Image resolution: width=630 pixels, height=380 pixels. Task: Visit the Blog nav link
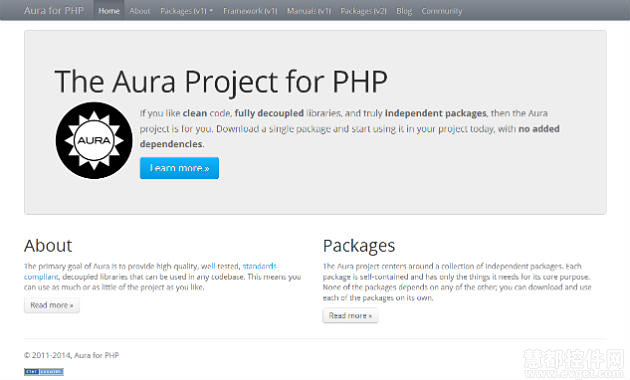tap(404, 11)
